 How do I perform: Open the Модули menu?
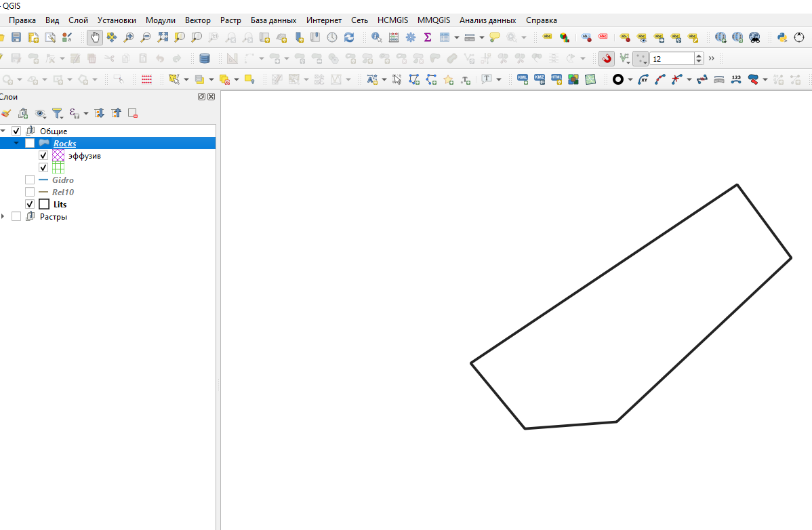[161, 20]
